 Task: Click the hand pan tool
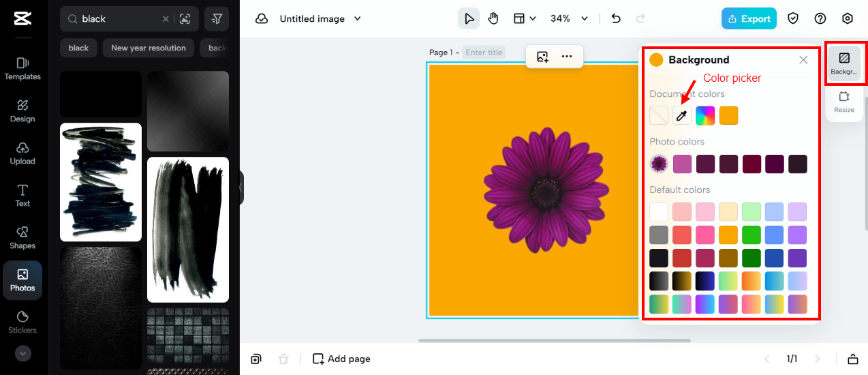[493, 19]
